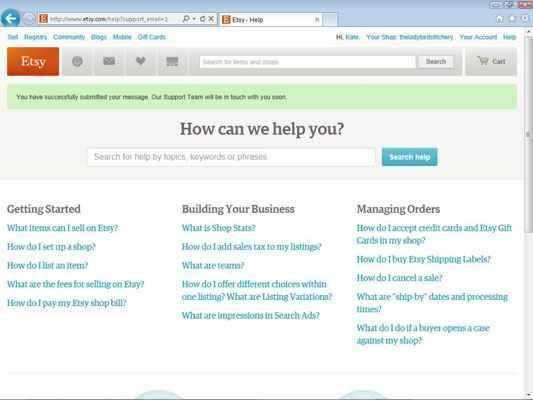
Task: Close the Etsy - Help tab
Action: [x=317, y=20]
